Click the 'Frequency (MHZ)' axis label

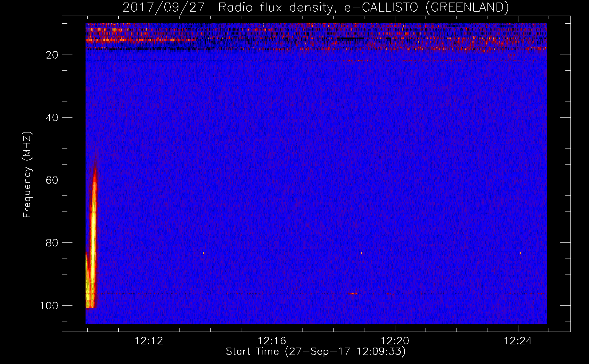(27, 175)
